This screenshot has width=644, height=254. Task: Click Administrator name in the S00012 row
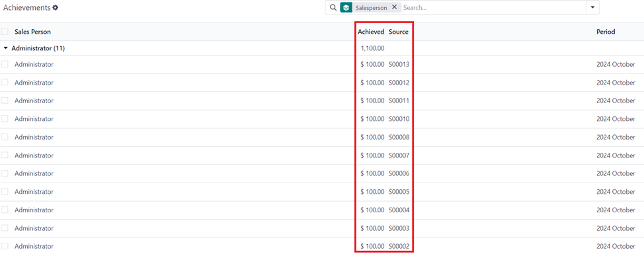pyautogui.click(x=34, y=82)
